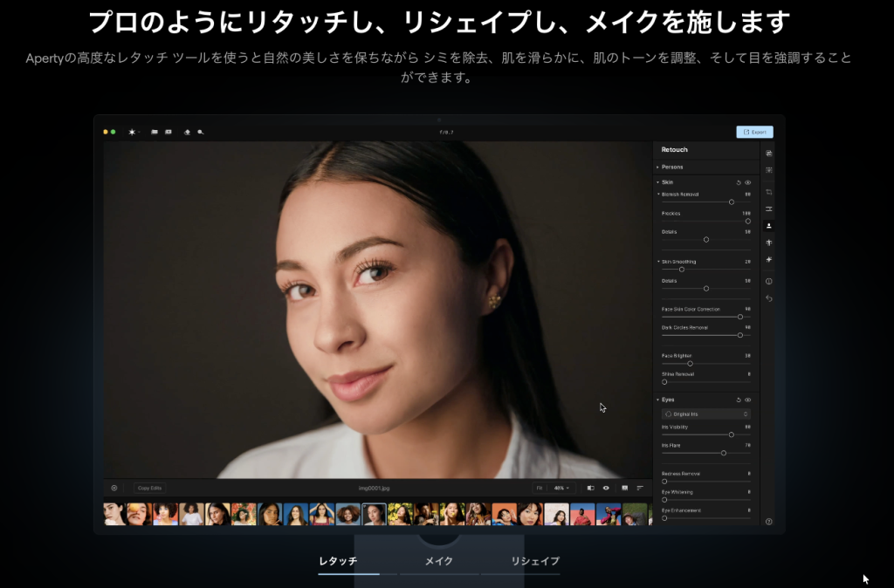Click the Crop tool icon in right sidebar
The height and width of the screenshot is (588, 894).
769,192
